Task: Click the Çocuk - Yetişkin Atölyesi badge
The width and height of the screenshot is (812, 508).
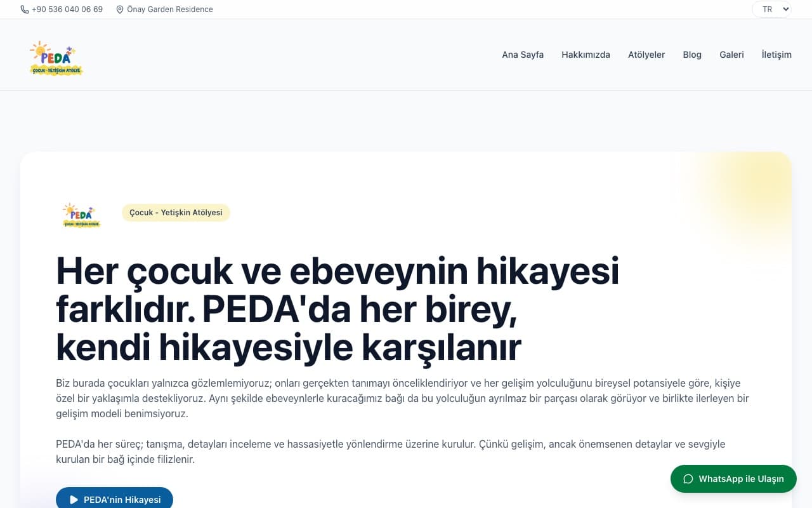Action: (176, 213)
